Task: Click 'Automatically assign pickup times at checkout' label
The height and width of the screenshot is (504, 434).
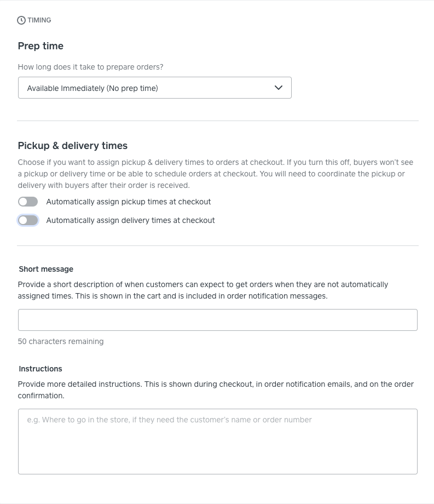Action: click(x=129, y=202)
